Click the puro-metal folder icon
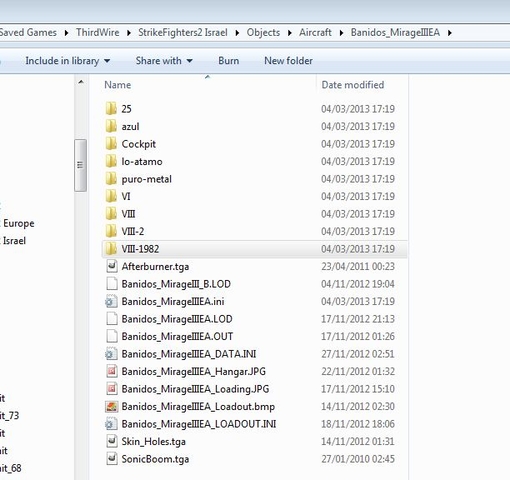The width and height of the screenshot is (510, 480). (x=111, y=179)
